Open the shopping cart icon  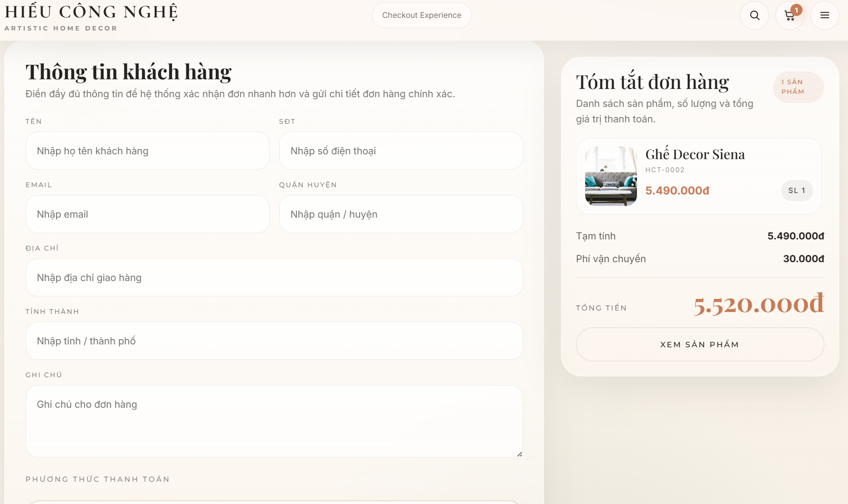[x=789, y=16]
